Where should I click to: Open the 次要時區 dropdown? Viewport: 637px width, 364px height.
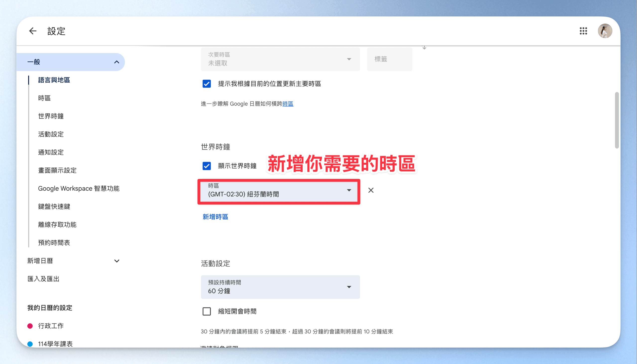(280, 59)
